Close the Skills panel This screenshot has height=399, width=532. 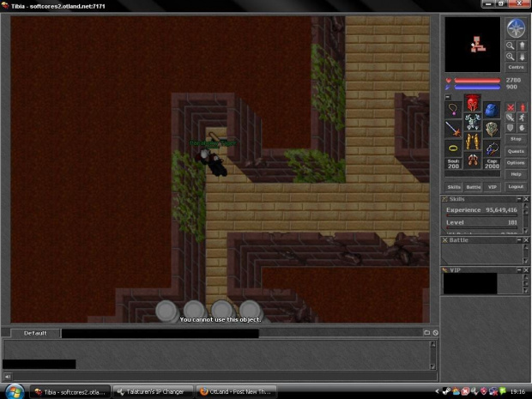[526, 199]
